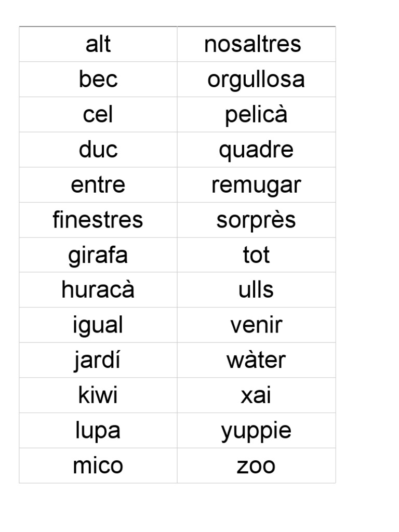Click the word "orgullosa"
This screenshot has height=532, width=399.
[256, 79]
